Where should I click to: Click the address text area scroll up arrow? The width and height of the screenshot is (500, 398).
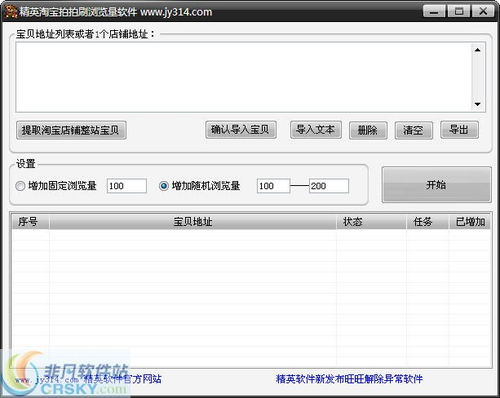(478, 50)
